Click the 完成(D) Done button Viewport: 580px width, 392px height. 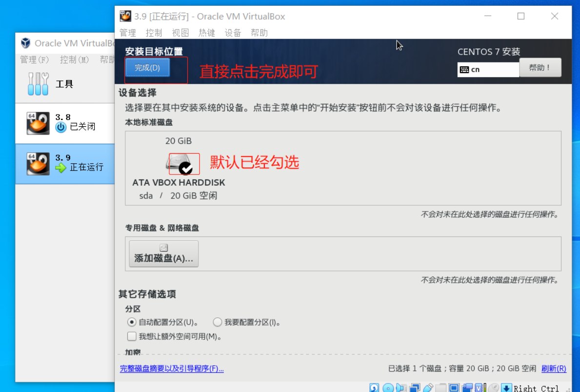(147, 68)
